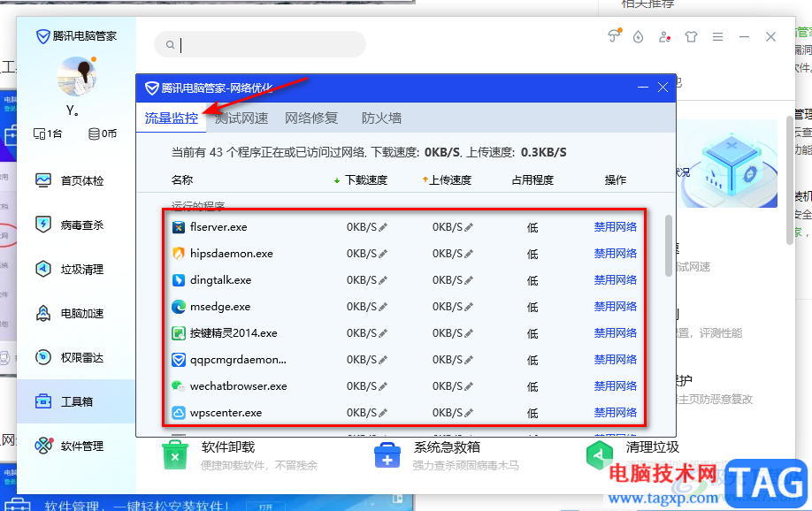812x511 pixels.
Task: Close the 网络优化 dialog
Action: [663, 88]
